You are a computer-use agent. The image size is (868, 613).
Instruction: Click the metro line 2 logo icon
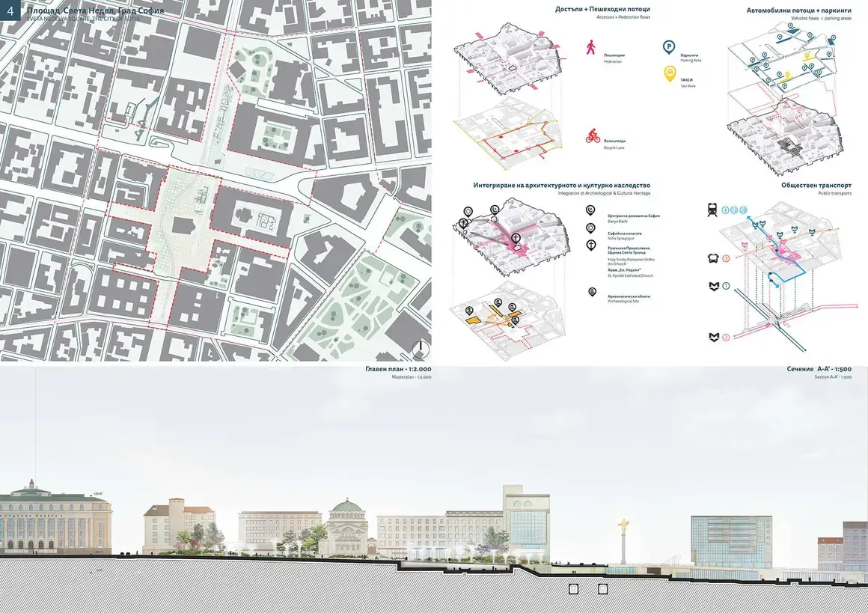click(x=713, y=338)
